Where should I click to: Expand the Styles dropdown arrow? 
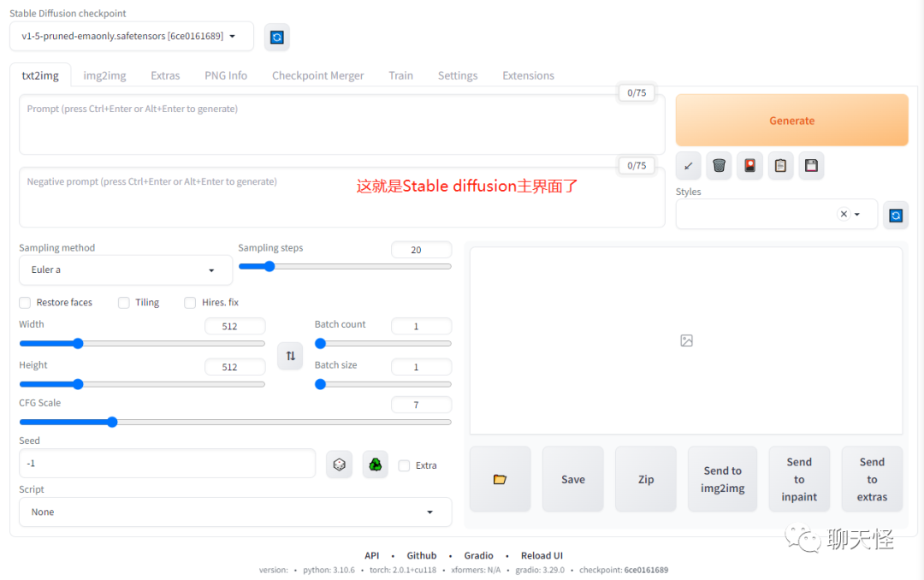(857, 215)
